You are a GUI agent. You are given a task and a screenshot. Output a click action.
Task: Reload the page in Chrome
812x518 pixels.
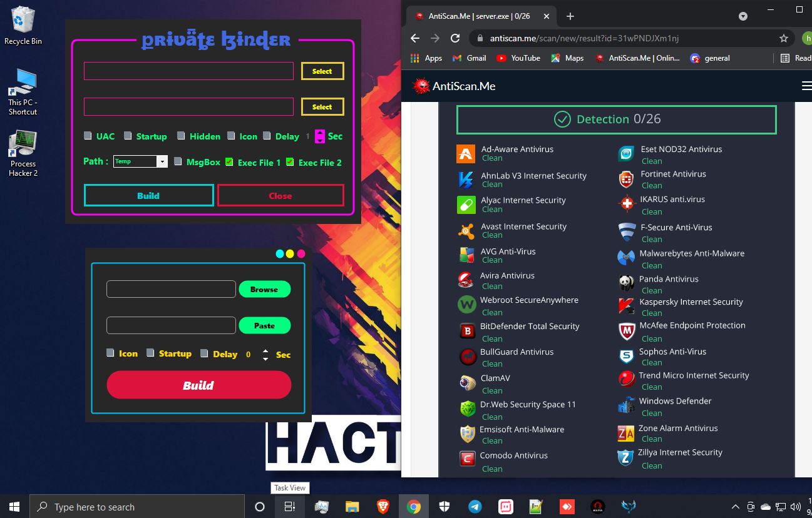point(455,38)
